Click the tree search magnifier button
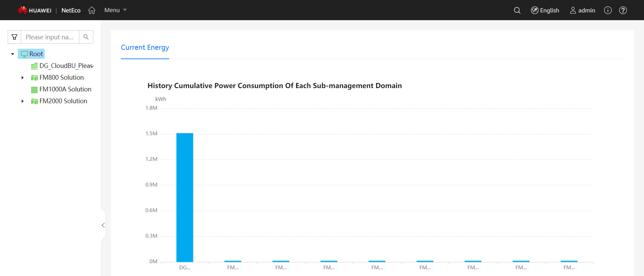The height and width of the screenshot is (276, 644). (86, 37)
